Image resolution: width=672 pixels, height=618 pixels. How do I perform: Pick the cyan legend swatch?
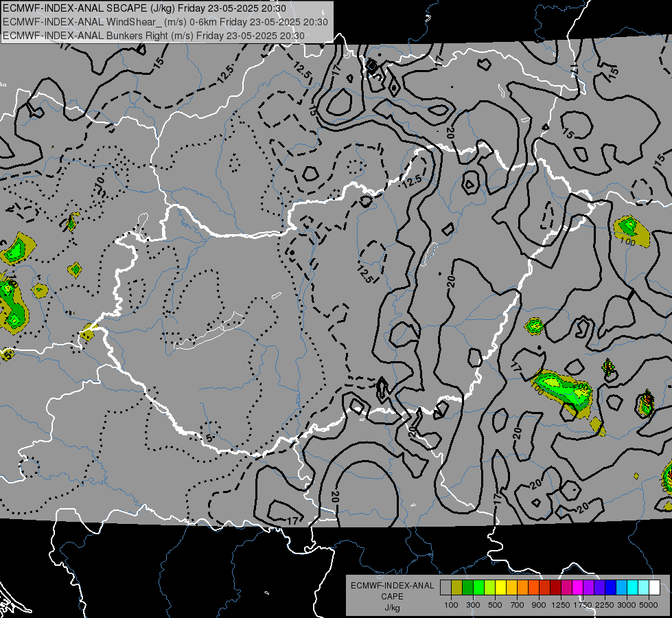(633, 588)
